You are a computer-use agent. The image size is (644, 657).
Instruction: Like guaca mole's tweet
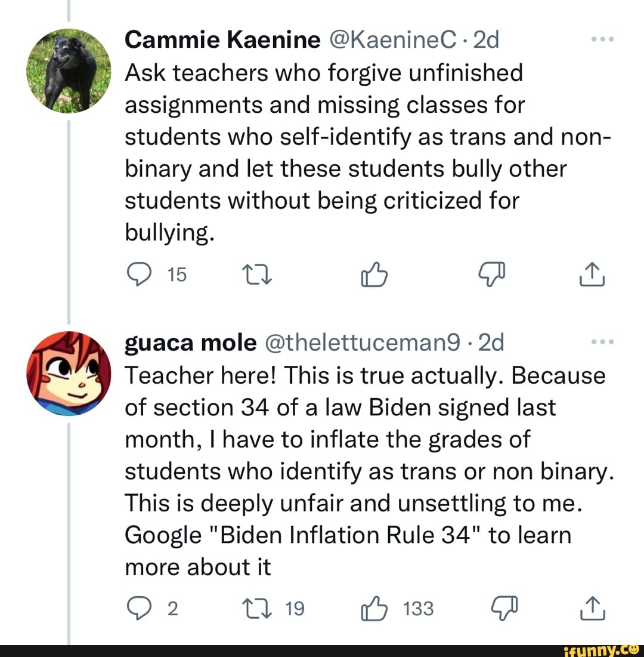(374, 609)
